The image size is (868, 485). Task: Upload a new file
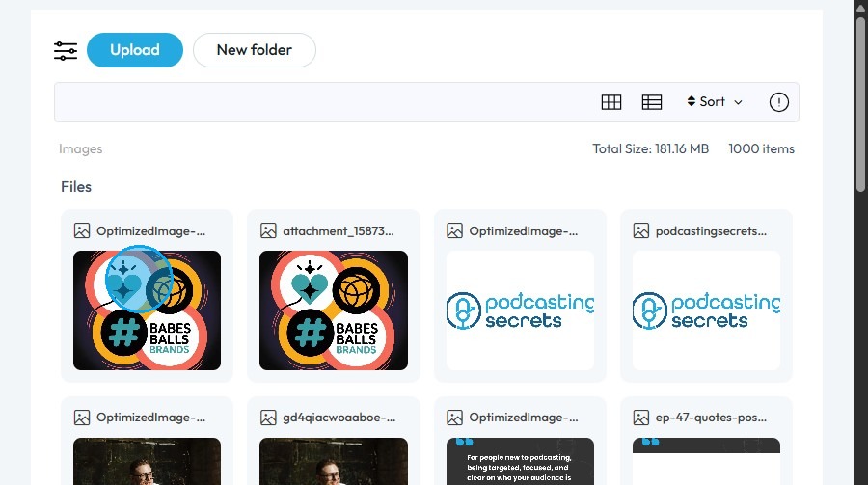pos(135,50)
